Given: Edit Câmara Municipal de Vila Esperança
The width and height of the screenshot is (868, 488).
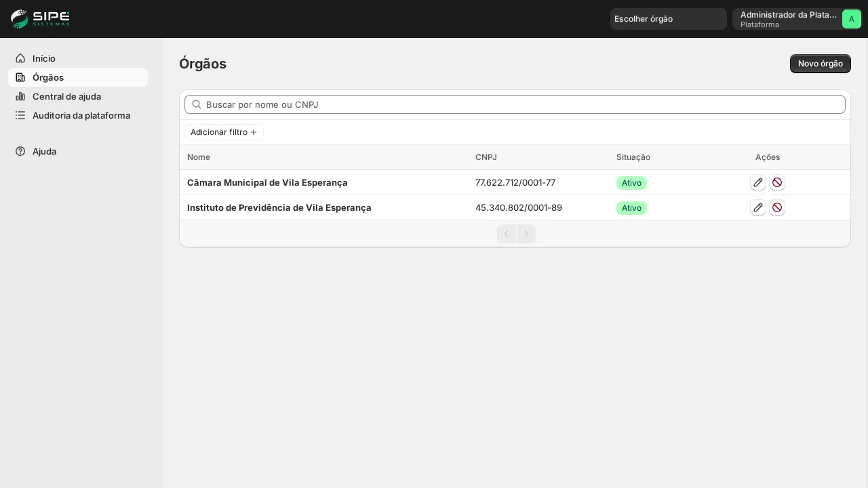Looking at the screenshot, I should tap(758, 182).
